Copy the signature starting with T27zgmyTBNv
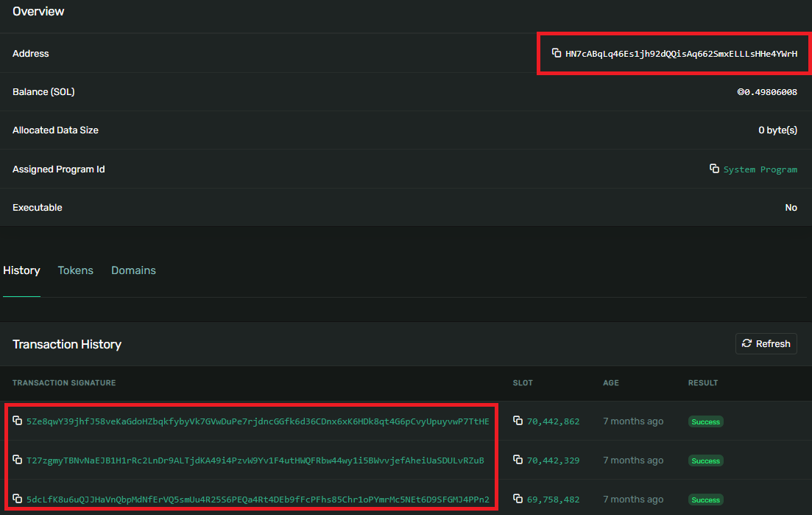 click(x=17, y=460)
